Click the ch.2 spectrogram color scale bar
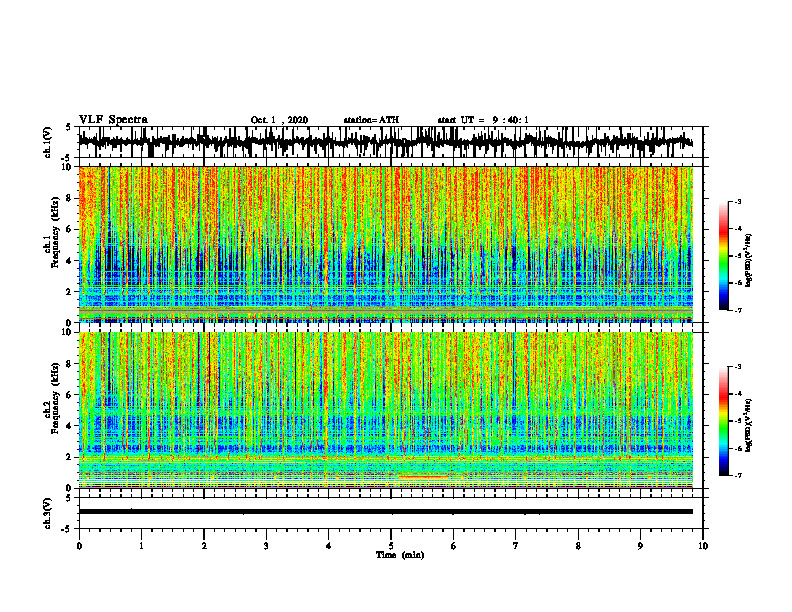 coord(724,421)
